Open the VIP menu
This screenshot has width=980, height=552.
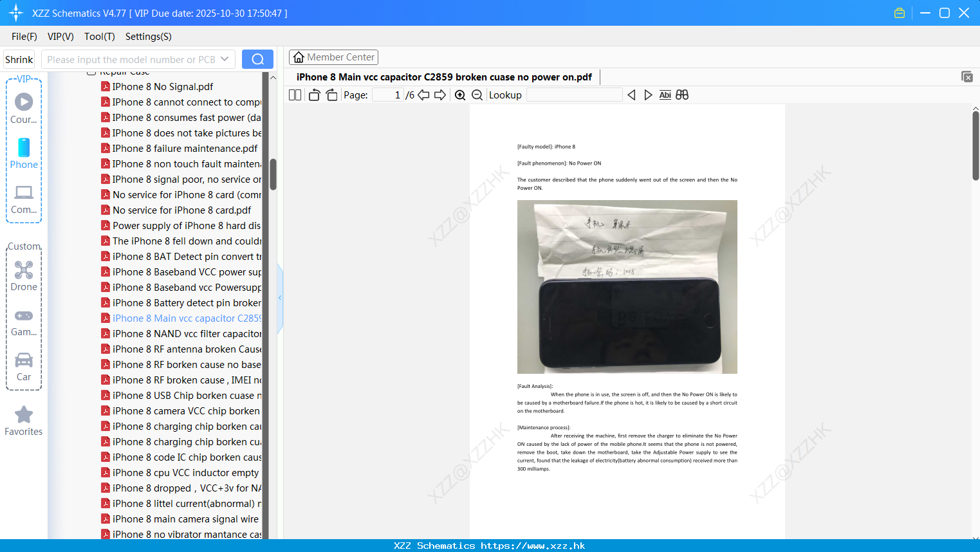pyautogui.click(x=60, y=37)
